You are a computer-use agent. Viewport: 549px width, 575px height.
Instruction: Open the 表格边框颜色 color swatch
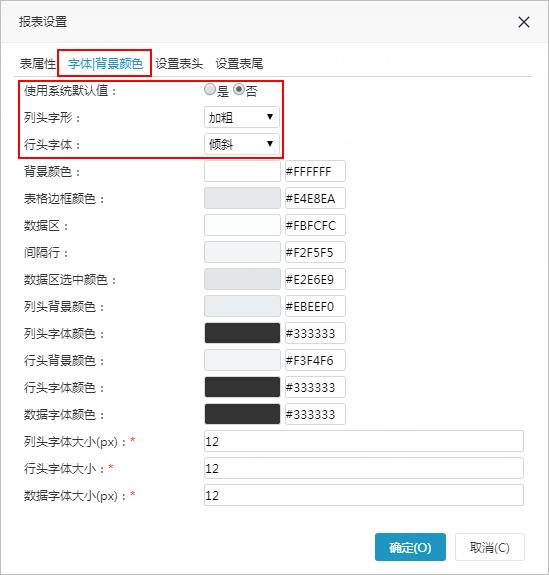click(x=242, y=198)
